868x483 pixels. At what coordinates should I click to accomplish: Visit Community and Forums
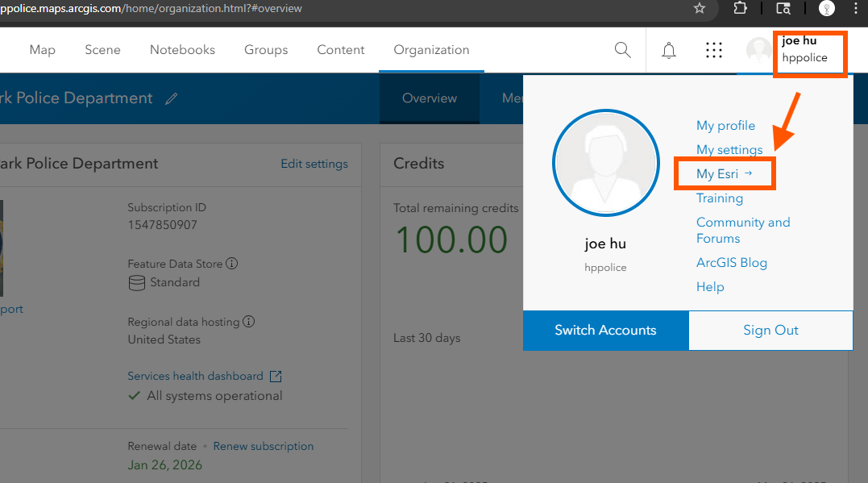click(x=743, y=231)
